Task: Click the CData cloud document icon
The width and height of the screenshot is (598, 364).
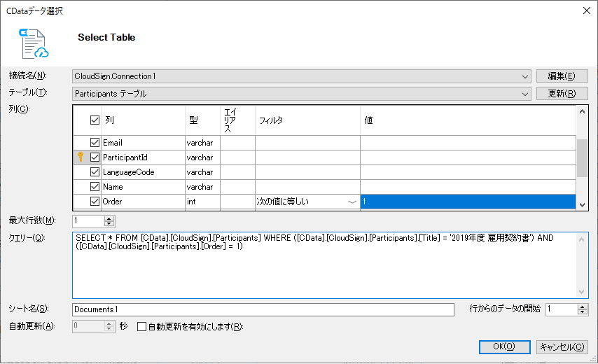Action: [x=34, y=43]
